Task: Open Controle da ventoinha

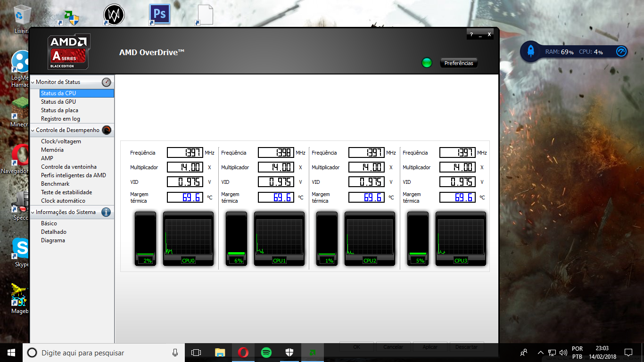Action: (x=69, y=167)
